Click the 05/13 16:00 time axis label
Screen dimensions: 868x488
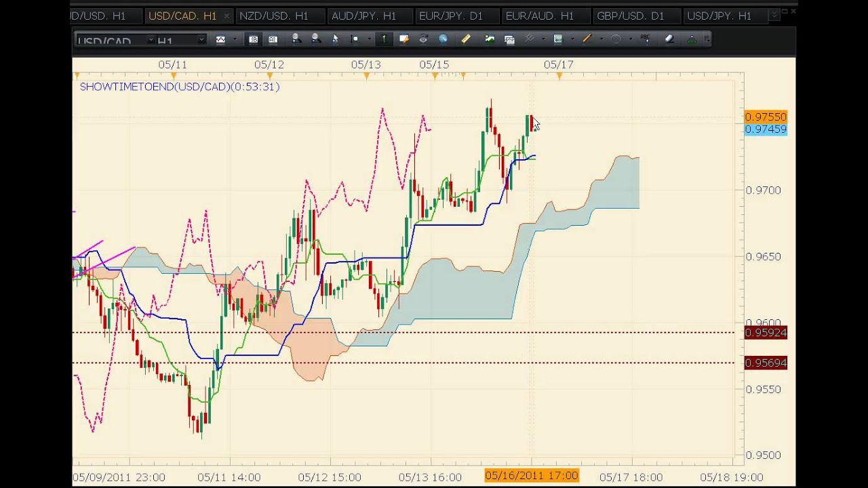[x=430, y=477]
